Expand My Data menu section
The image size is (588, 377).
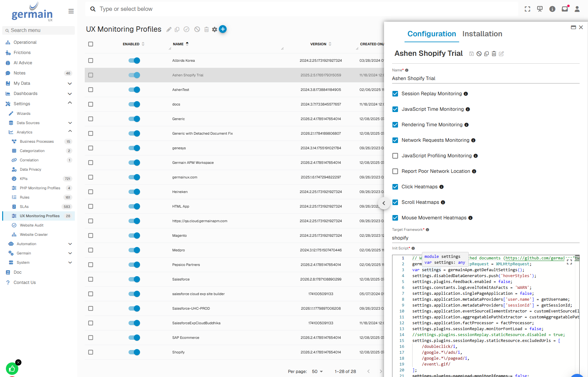point(70,83)
